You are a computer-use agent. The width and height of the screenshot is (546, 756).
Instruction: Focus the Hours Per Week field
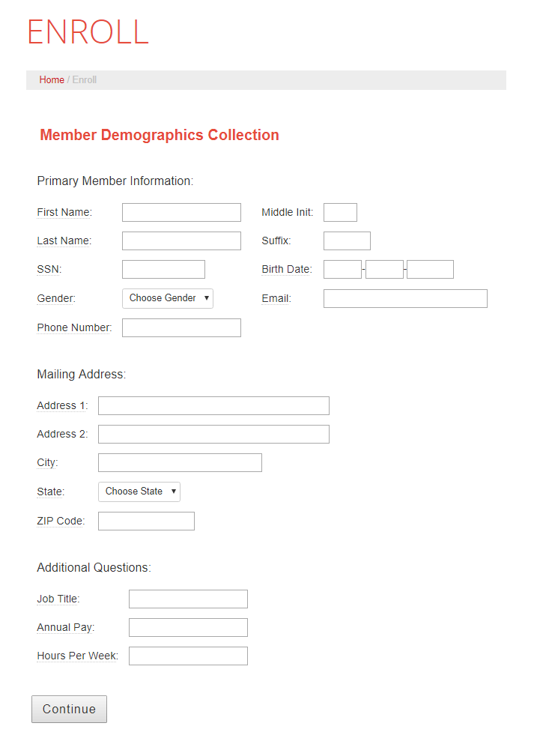pyautogui.click(x=188, y=656)
